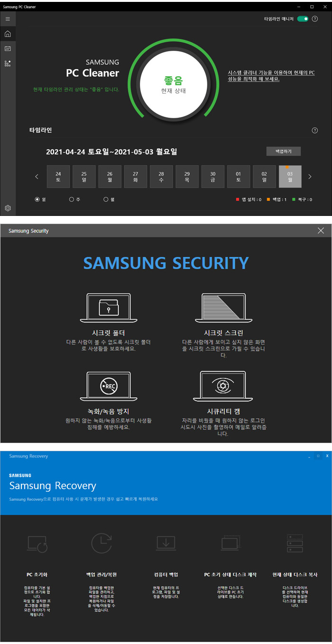Close the Samsung Security window
The width and height of the screenshot is (332, 644).
click(x=321, y=231)
